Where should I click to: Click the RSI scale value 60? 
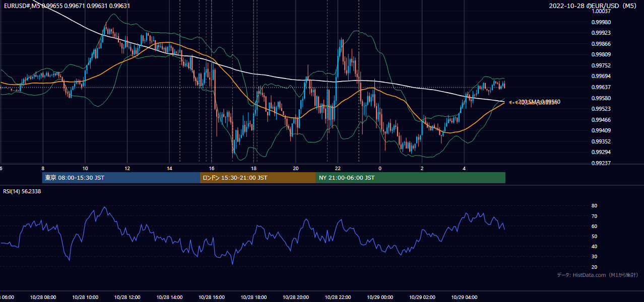[x=594, y=226]
